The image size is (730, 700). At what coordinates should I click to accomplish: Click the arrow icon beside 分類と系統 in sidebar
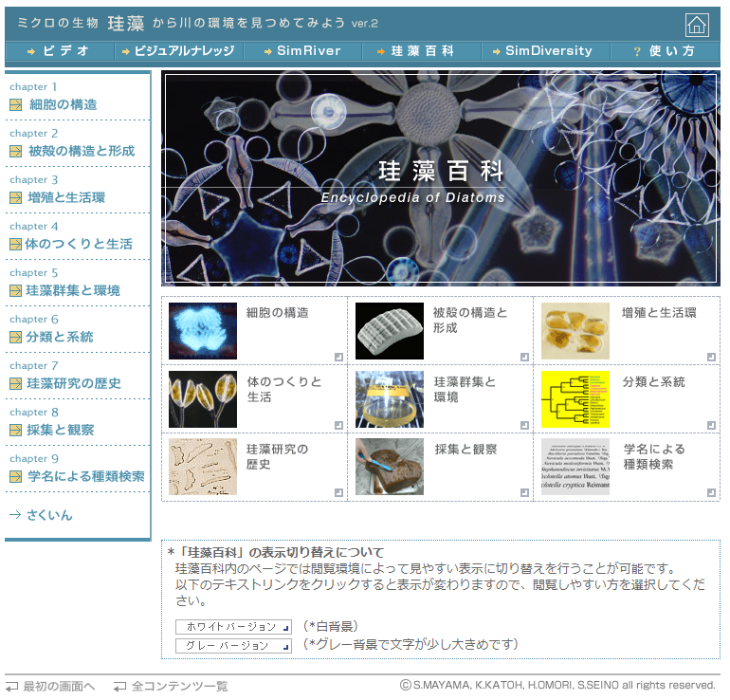tap(15, 338)
